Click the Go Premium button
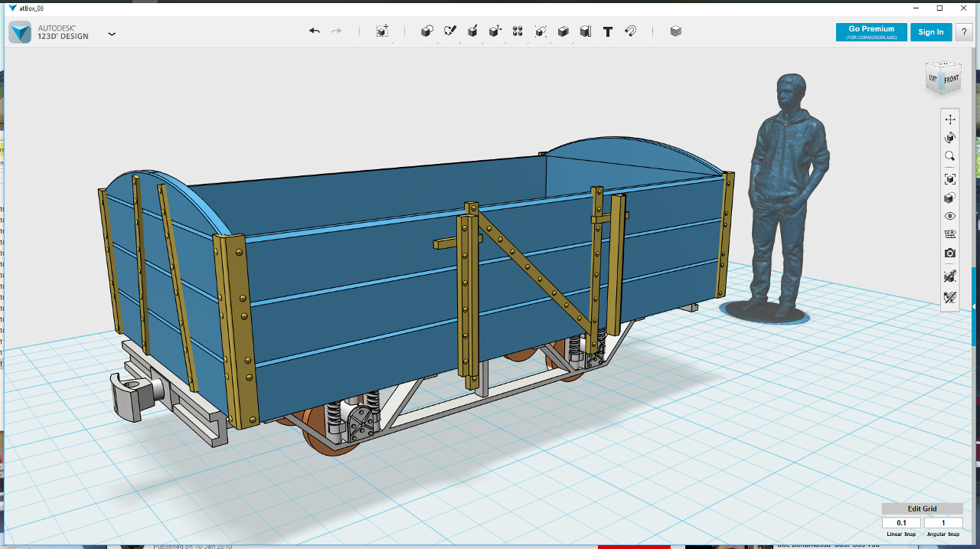Viewport: 980px width, 549px height. (871, 32)
